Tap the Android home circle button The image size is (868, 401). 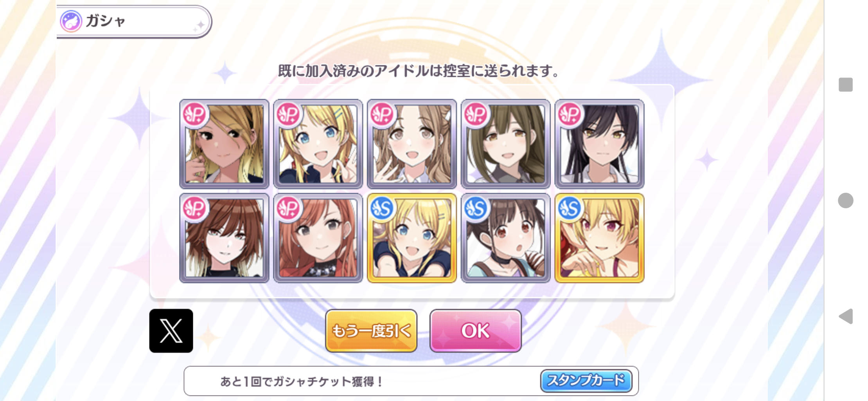(845, 200)
